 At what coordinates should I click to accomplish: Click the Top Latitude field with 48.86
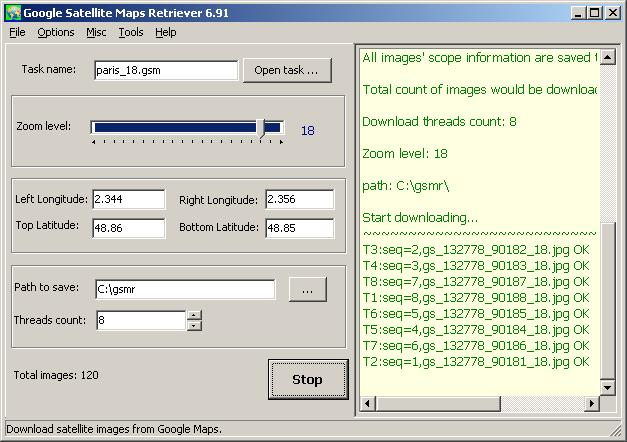click(x=129, y=228)
